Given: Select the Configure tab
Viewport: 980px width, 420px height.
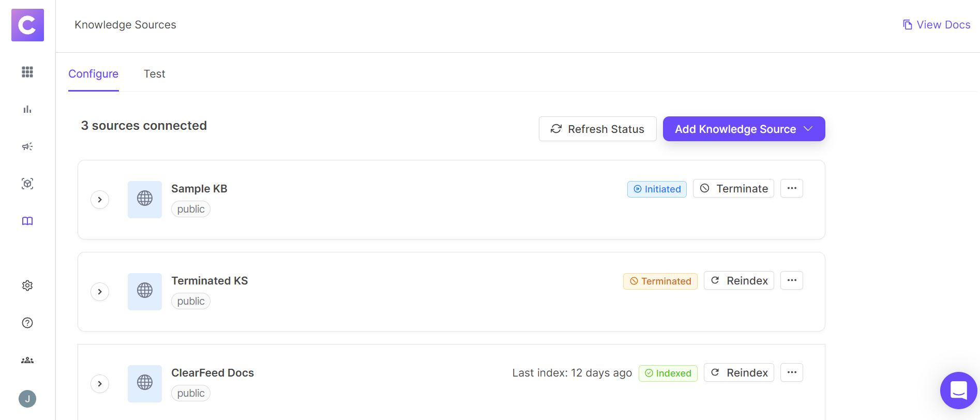Looking at the screenshot, I should (x=94, y=74).
